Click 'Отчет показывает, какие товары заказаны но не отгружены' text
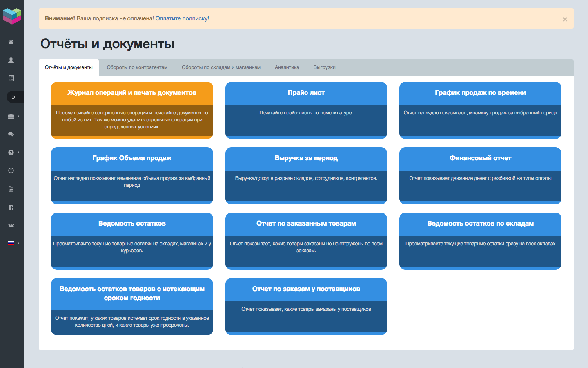This screenshot has width=588, height=368. (306, 247)
